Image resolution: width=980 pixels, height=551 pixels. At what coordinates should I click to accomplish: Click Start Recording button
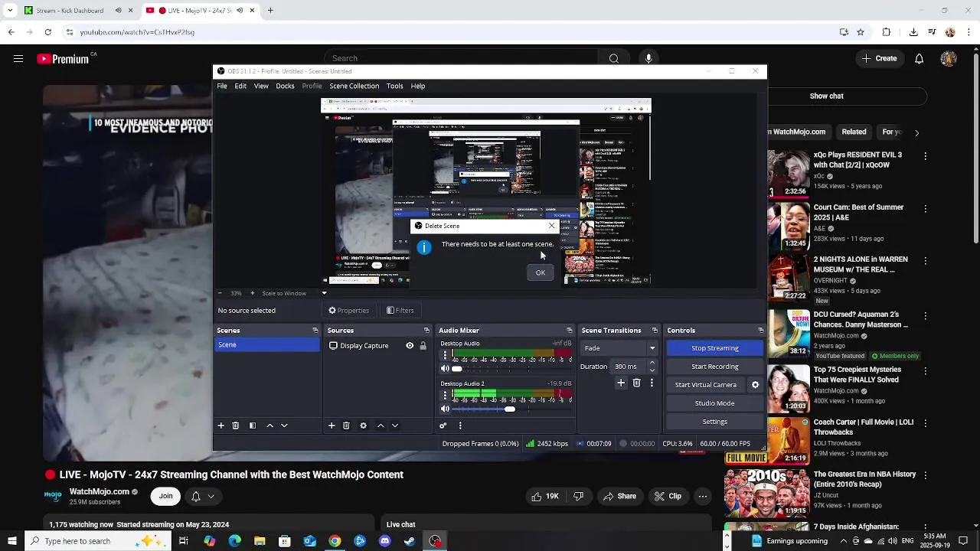point(714,367)
